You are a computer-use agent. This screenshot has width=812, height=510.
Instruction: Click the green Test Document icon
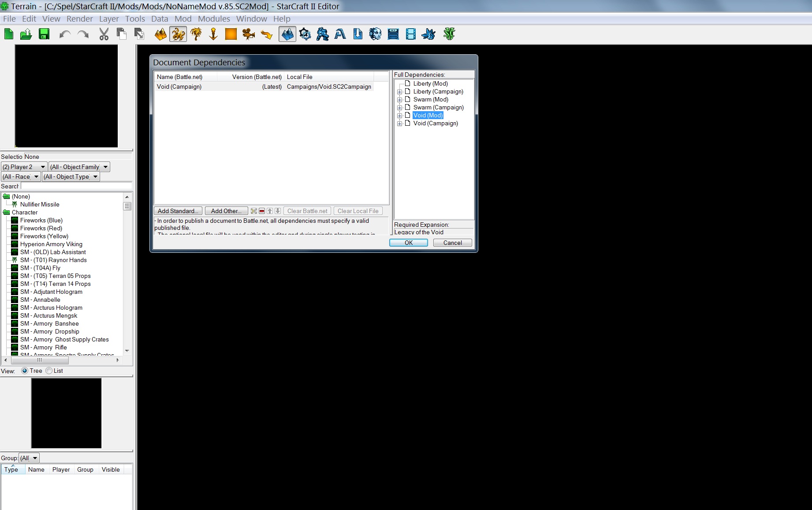point(449,34)
